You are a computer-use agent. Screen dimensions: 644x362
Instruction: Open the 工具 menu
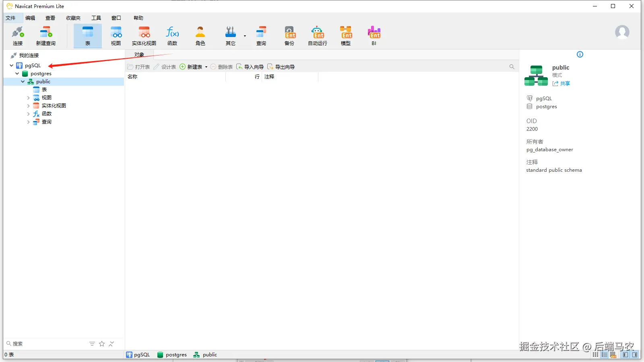[96, 18]
